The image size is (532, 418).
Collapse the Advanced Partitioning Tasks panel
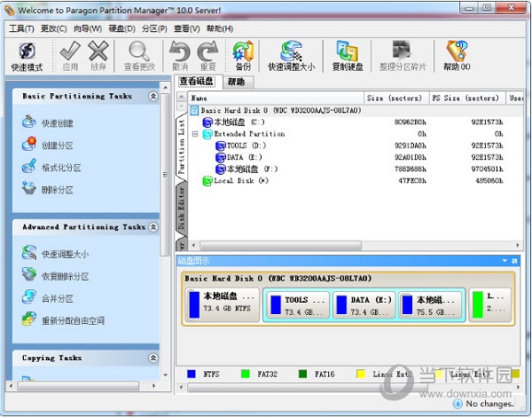pos(153,227)
